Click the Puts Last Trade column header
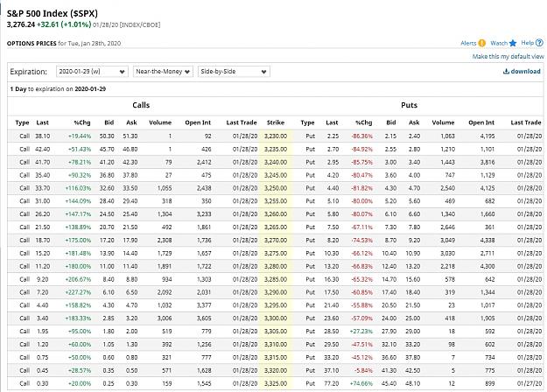The width and height of the screenshot is (547, 392). coord(526,122)
